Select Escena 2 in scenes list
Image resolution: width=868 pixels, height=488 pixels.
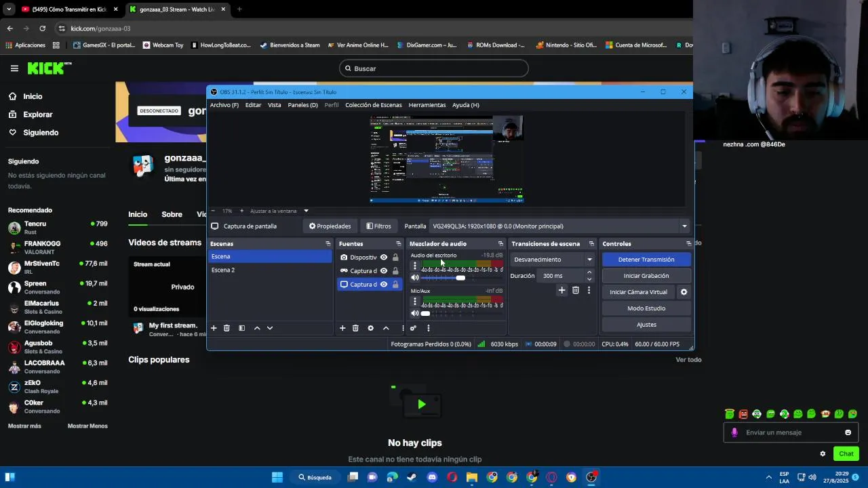pyautogui.click(x=270, y=270)
